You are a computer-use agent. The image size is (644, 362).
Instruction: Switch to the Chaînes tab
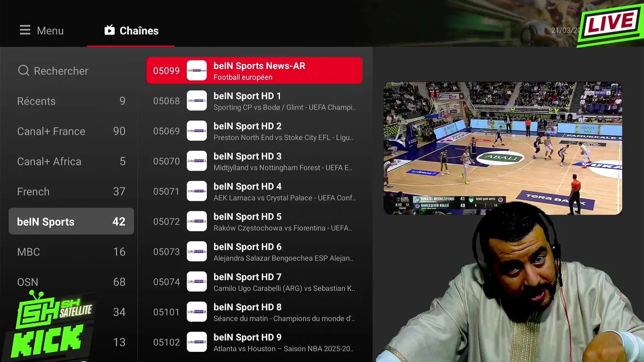tap(131, 31)
